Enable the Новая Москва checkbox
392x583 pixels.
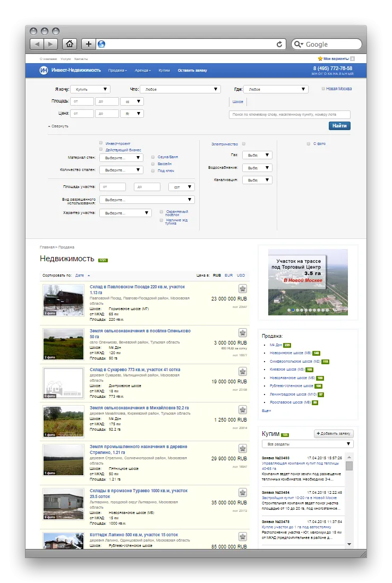[323, 89]
